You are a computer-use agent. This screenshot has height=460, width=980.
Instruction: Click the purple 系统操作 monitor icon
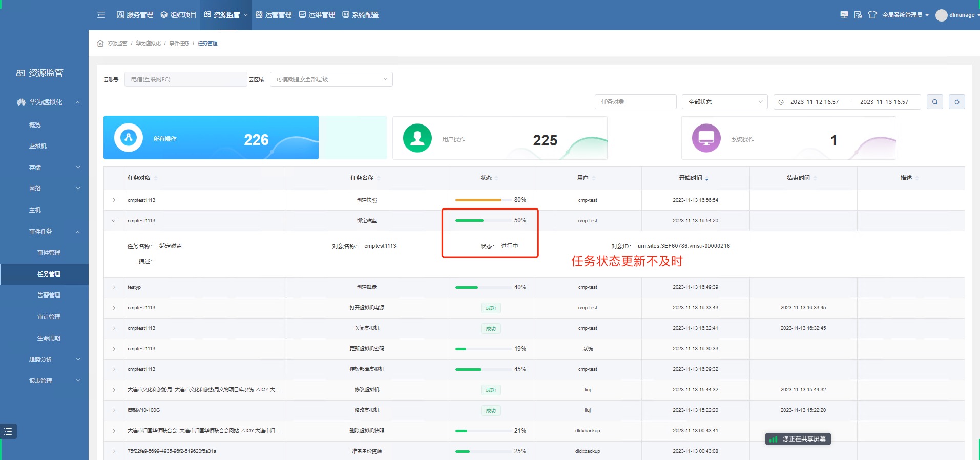click(706, 138)
